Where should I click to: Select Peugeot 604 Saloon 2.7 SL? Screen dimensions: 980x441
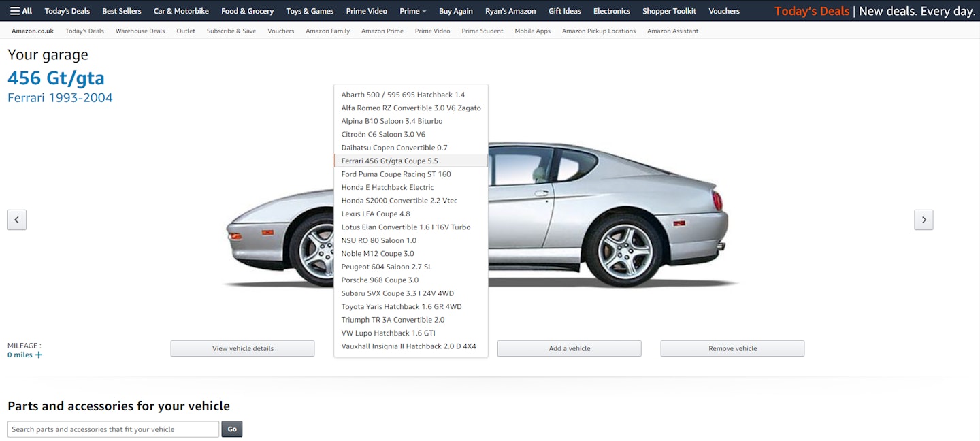[411, 267]
